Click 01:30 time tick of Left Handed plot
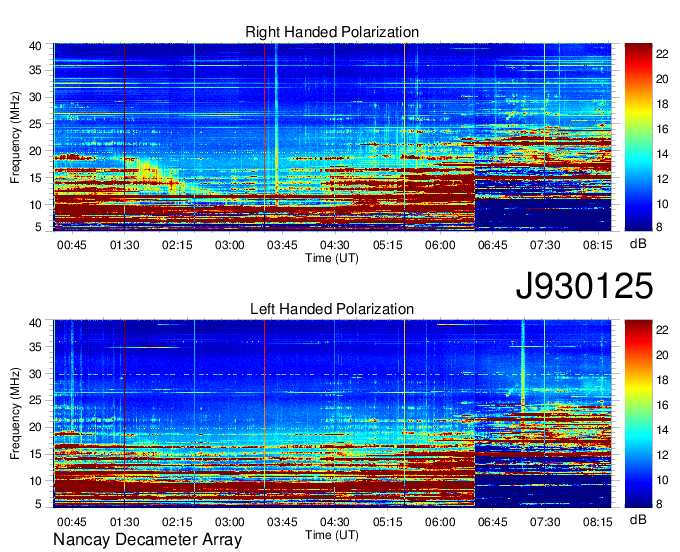 click(124, 522)
